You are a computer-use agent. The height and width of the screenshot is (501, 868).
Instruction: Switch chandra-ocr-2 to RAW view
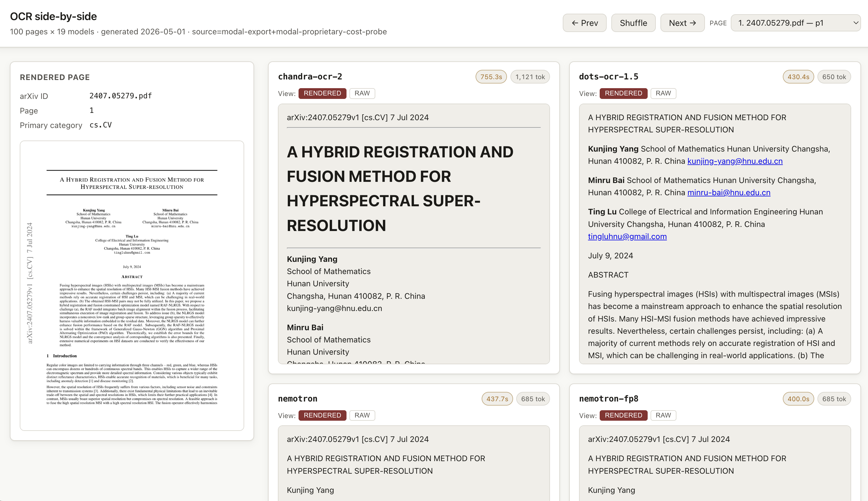click(x=362, y=93)
